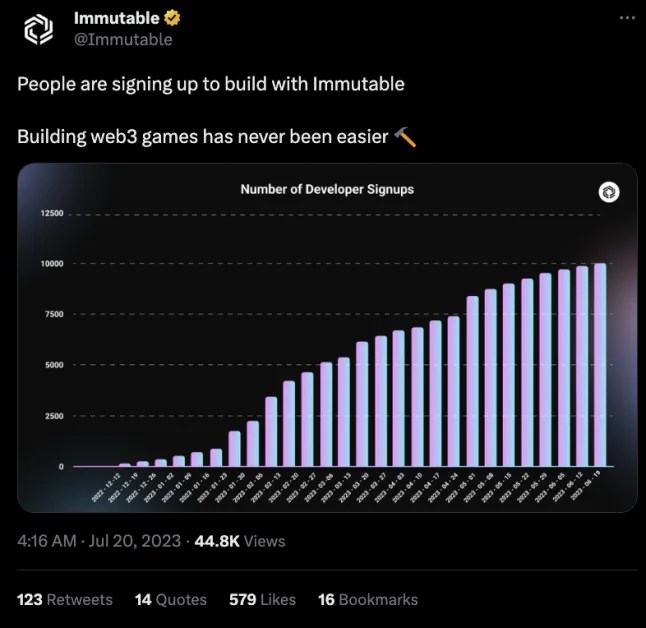Click the 4:16 AM · Jul 20, 2023 timestamp
The width and height of the screenshot is (646, 628).
point(99,541)
